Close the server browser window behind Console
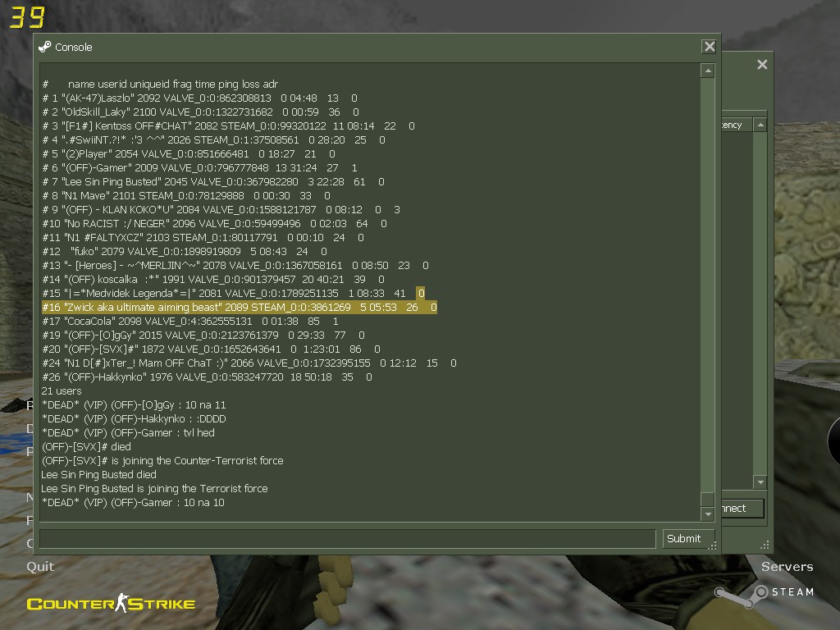Screen dimensions: 840x630 pyautogui.click(x=762, y=65)
